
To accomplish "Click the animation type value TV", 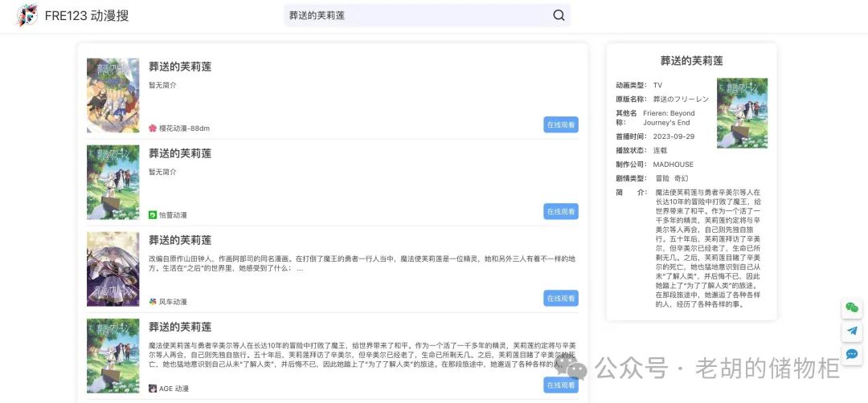I will pos(657,85).
